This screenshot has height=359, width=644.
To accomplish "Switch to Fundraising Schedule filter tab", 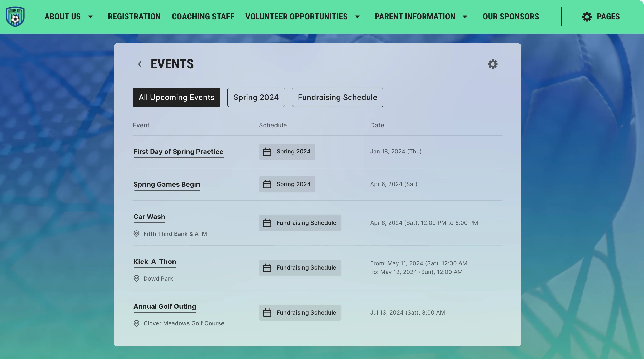I will pyautogui.click(x=337, y=97).
